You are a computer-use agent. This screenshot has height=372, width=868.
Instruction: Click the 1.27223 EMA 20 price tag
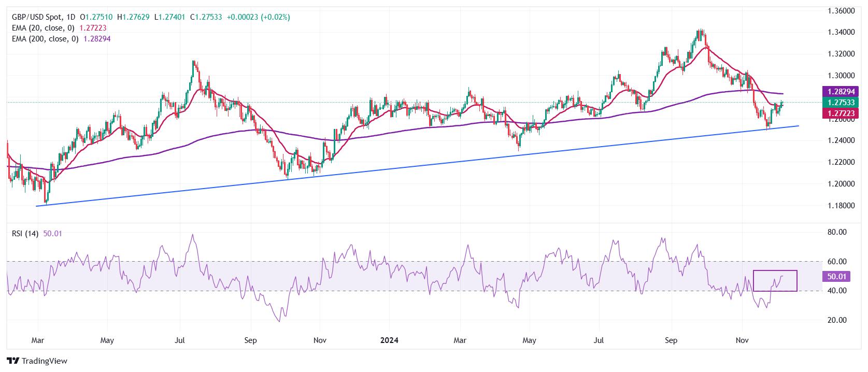tap(840, 113)
